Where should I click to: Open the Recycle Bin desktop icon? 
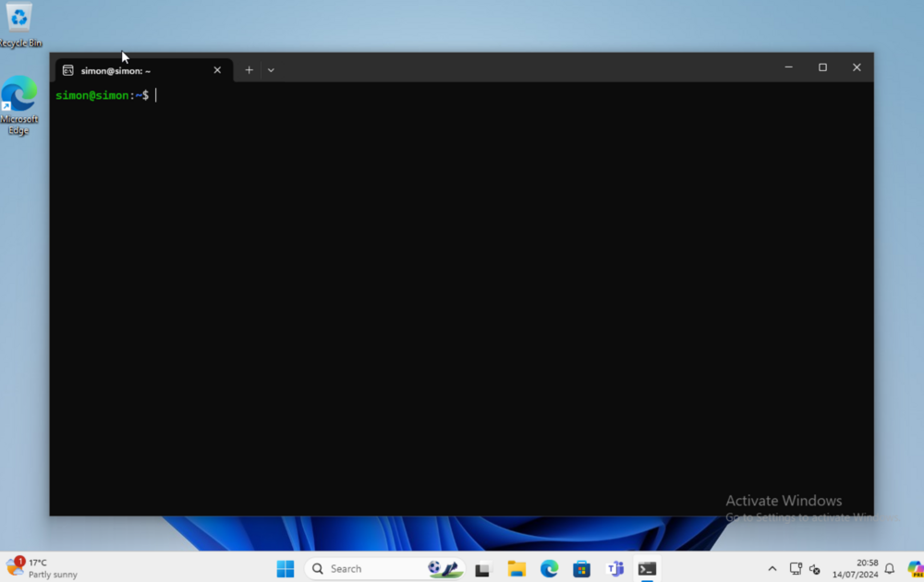[19, 25]
